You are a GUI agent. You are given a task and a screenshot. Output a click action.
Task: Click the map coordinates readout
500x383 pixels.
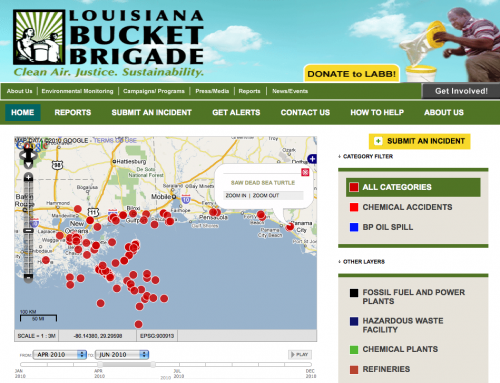click(98, 336)
